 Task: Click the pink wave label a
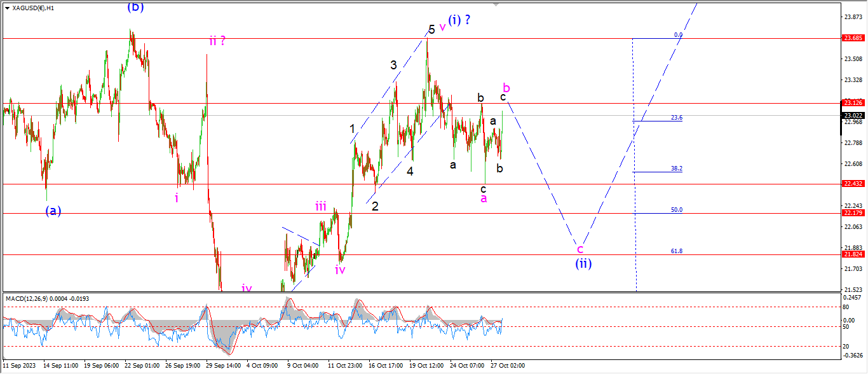(484, 198)
